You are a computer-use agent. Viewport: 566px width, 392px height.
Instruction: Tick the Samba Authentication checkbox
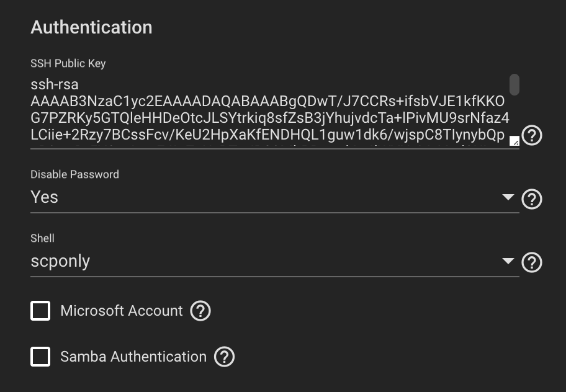(41, 357)
